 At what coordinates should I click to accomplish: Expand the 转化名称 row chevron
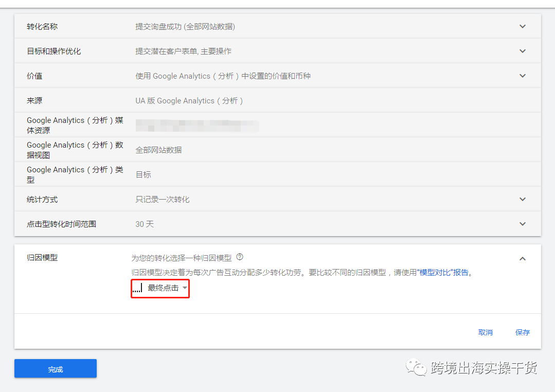523,26
